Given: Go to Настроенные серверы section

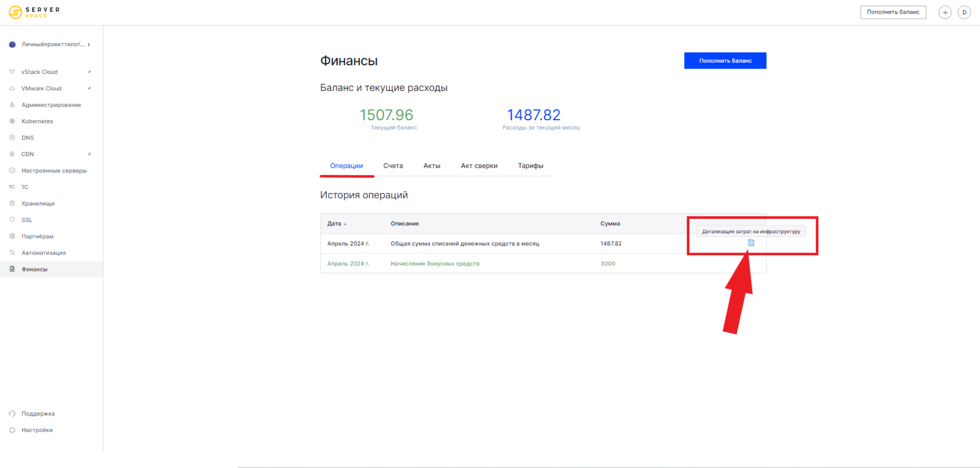Looking at the screenshot, I should click(54, 171).
